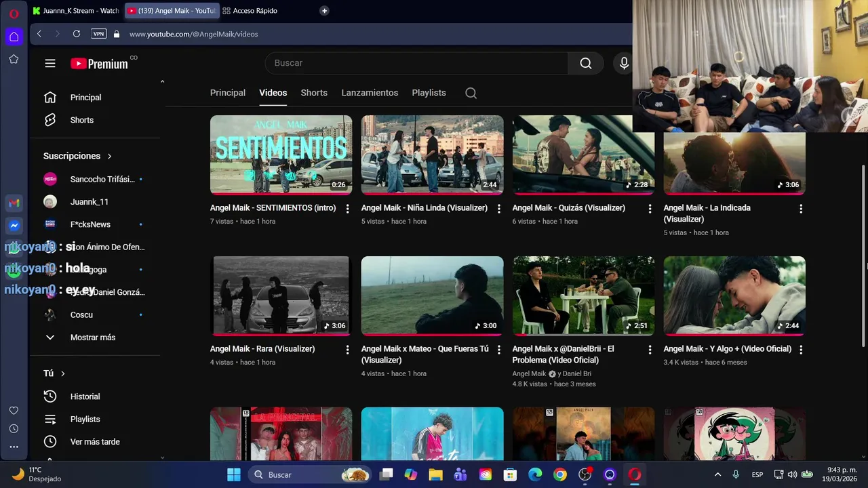
Task: Switch to Juannn_K Stream browser tab
Action: pyautogui.click(x=76, y=11)
